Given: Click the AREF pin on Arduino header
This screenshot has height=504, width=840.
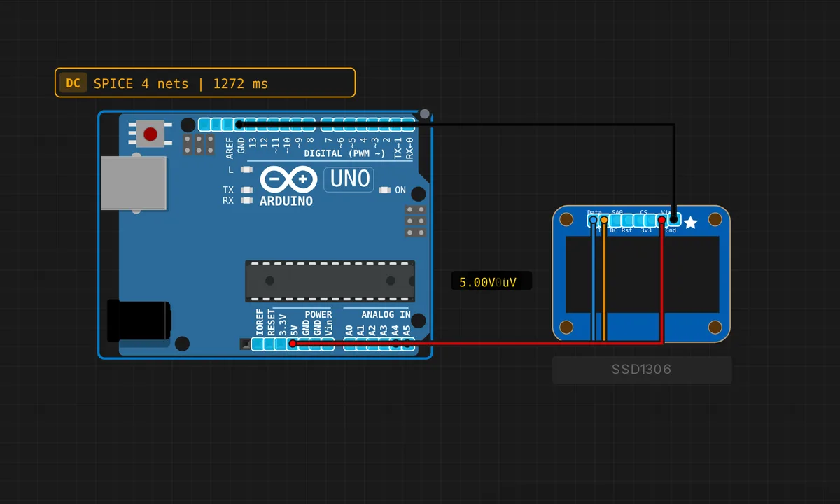Looking at the screenshot, I should pos(227,125).
